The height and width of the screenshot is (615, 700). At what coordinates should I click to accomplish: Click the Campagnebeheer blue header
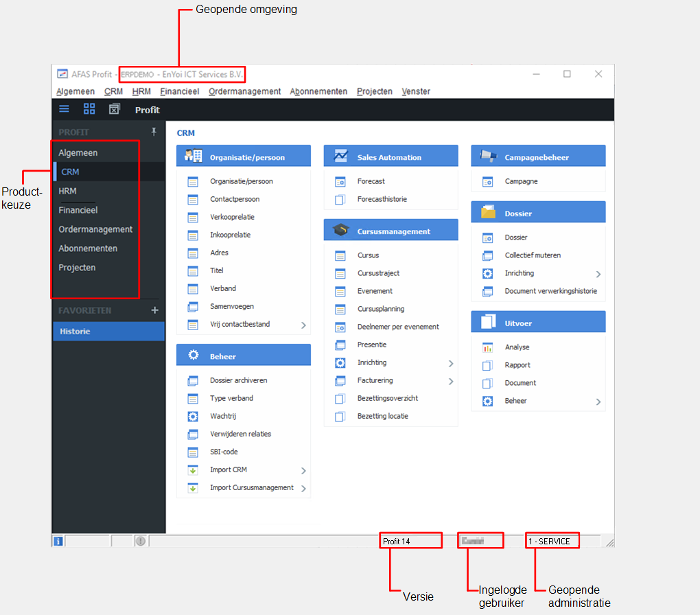pyautogui.click(x=538, y=156)
